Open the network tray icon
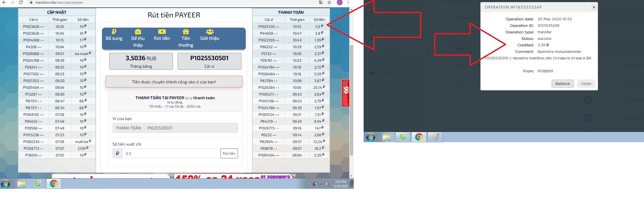 tap(321, 184)
